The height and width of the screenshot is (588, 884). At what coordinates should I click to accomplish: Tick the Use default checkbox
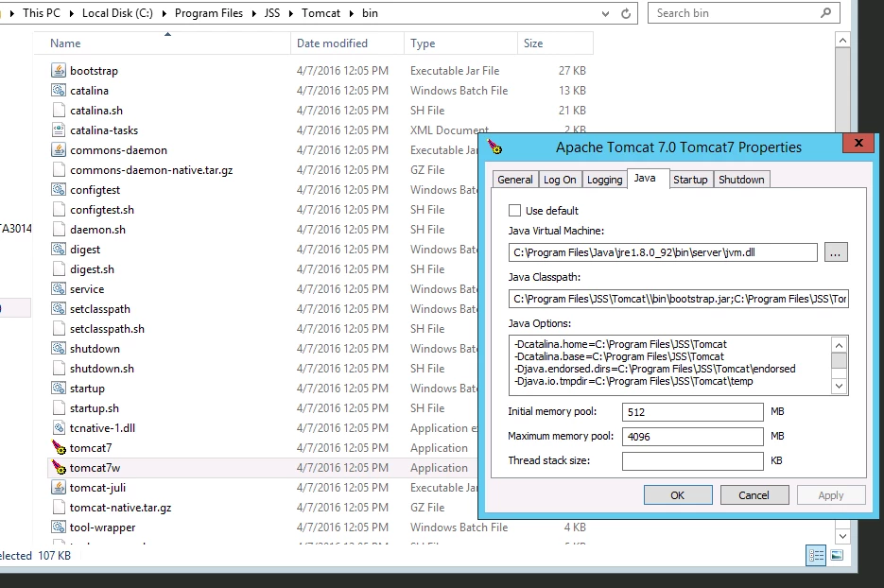click(x=514, y=210)
